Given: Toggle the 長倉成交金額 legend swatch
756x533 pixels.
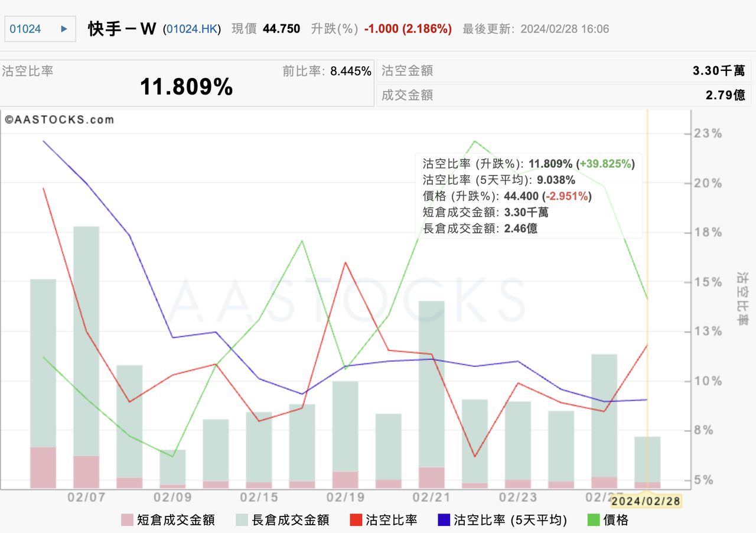Looking at the screenshot, I should (242, 520).
